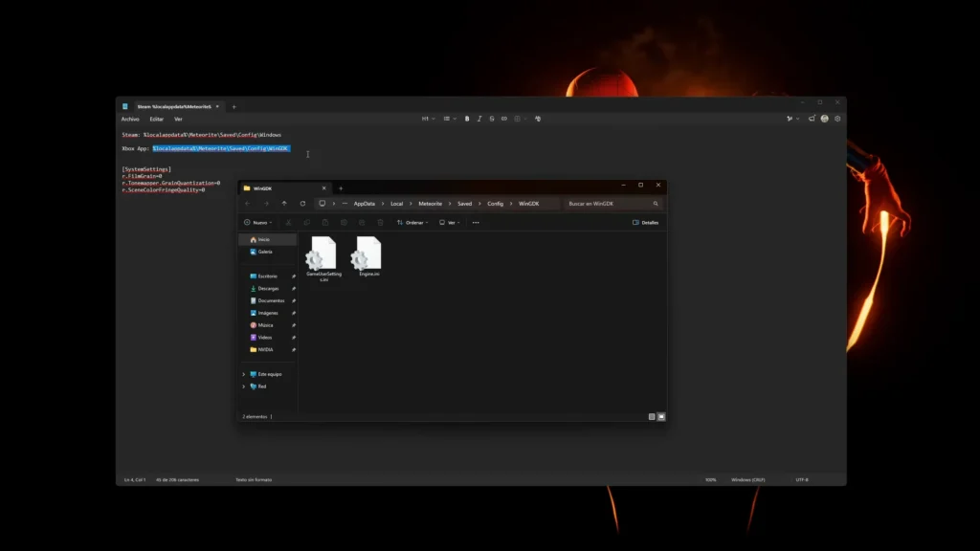Click the highlighted Xbox App path
The width and height of the screenshot is (980, 551).
[x=221, y=148]
